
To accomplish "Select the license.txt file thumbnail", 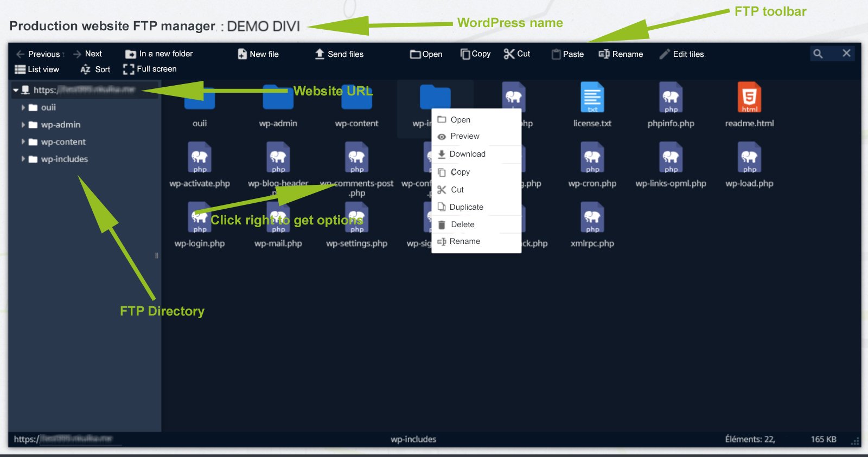I will point(592,98).
